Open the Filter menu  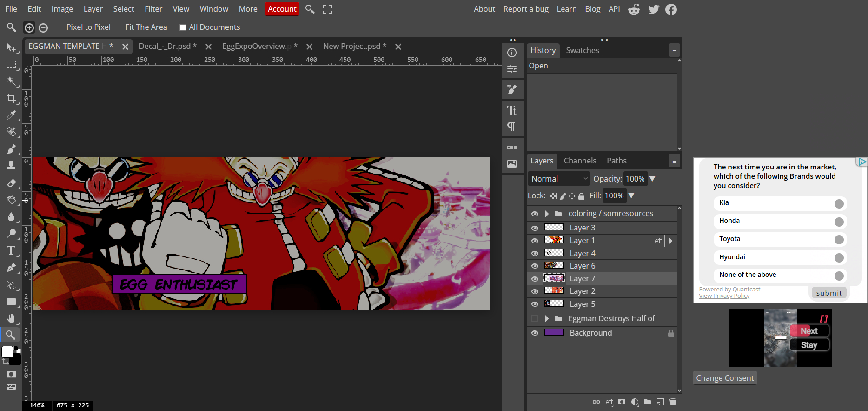153,9
